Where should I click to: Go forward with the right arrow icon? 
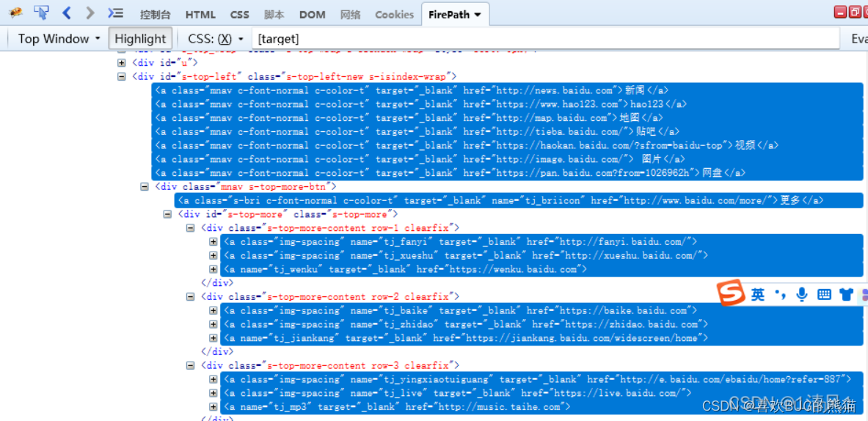tap(90, 12)
